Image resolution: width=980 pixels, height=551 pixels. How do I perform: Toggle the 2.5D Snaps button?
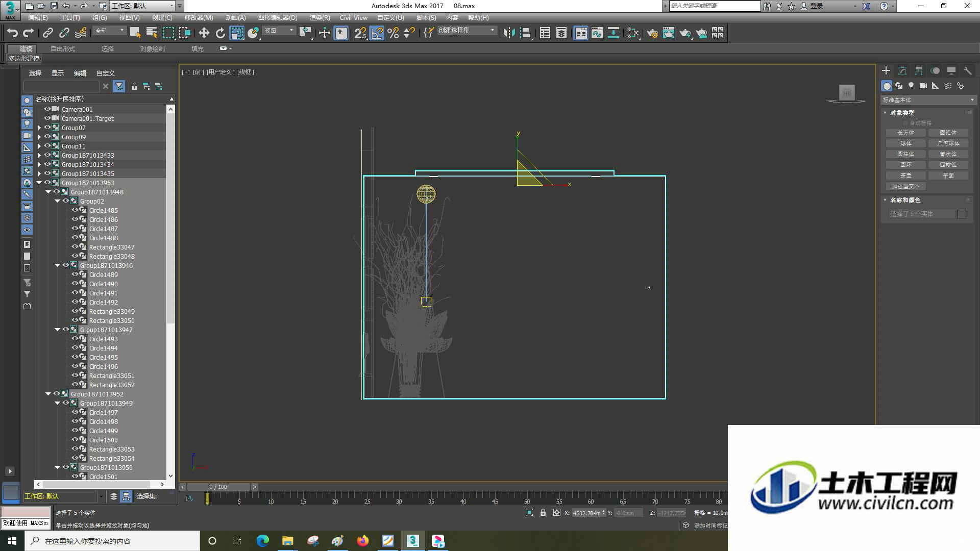click(360, 33)
